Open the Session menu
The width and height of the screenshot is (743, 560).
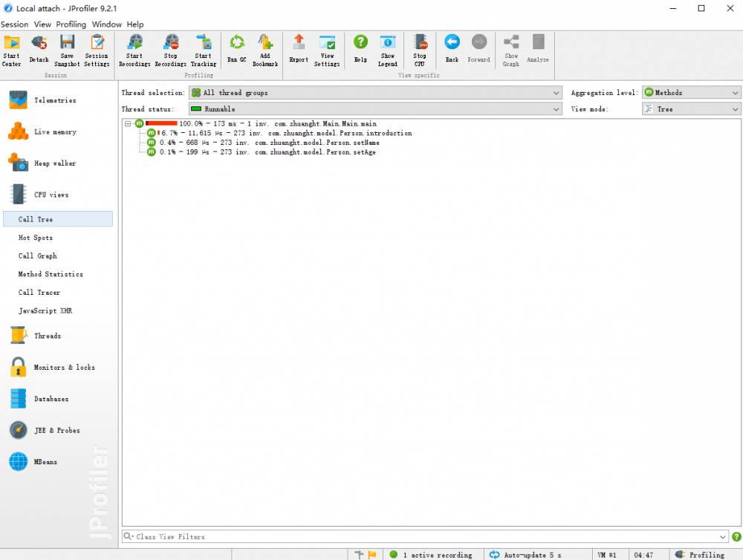point(14,25)
